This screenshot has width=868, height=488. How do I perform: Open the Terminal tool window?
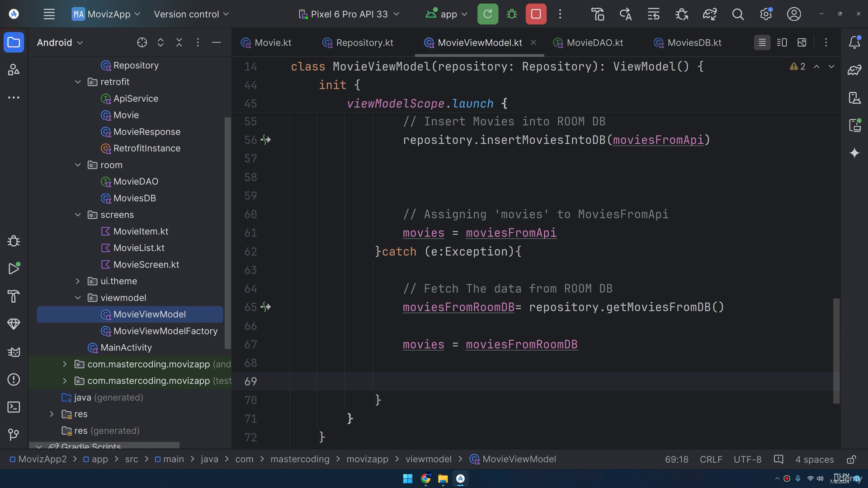14,407
